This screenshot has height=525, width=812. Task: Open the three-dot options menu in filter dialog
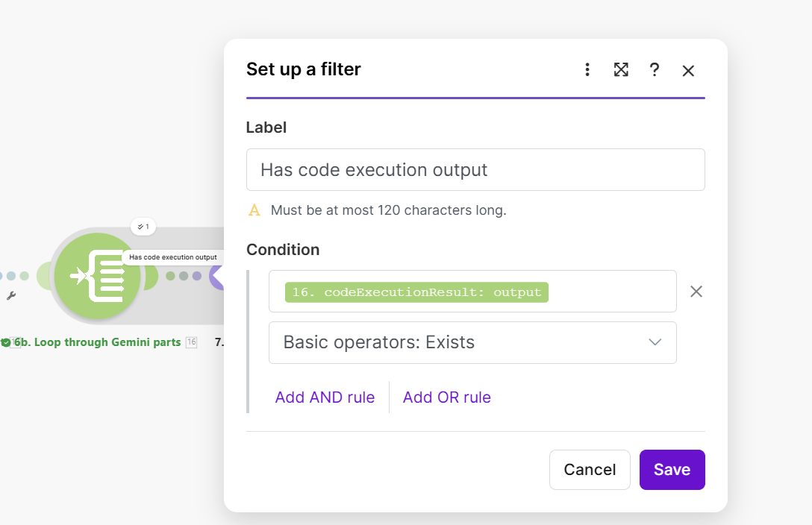(x=587, y=69)
